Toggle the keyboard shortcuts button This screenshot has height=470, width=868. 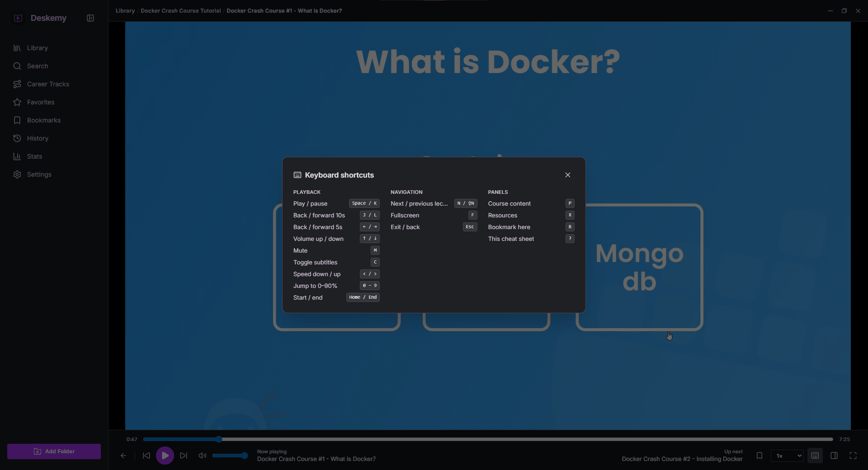[815, 456]
